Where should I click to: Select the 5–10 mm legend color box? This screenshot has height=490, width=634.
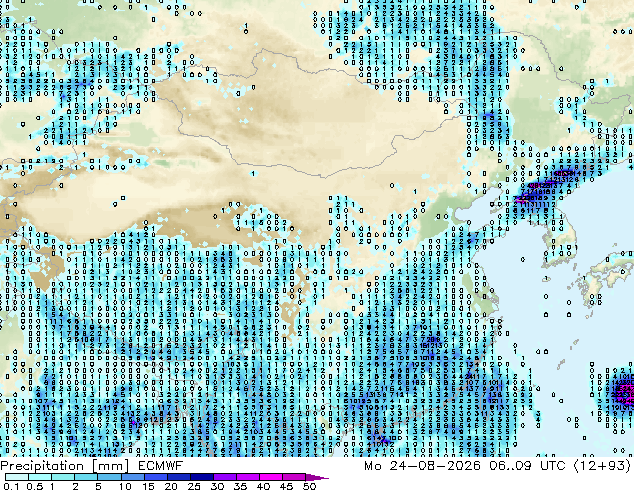point(109,477)
